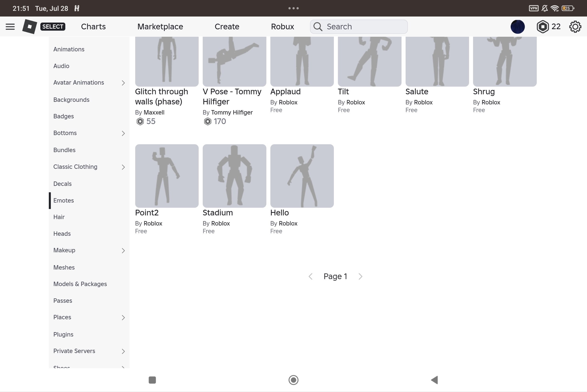Open the Robux tab

[x=282, y=27]
